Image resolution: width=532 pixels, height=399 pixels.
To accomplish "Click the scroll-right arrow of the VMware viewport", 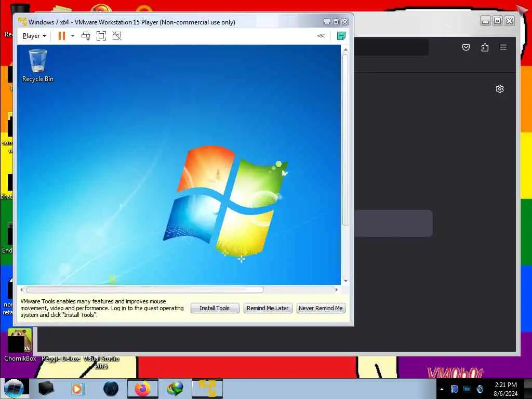I will coord(336,290).
